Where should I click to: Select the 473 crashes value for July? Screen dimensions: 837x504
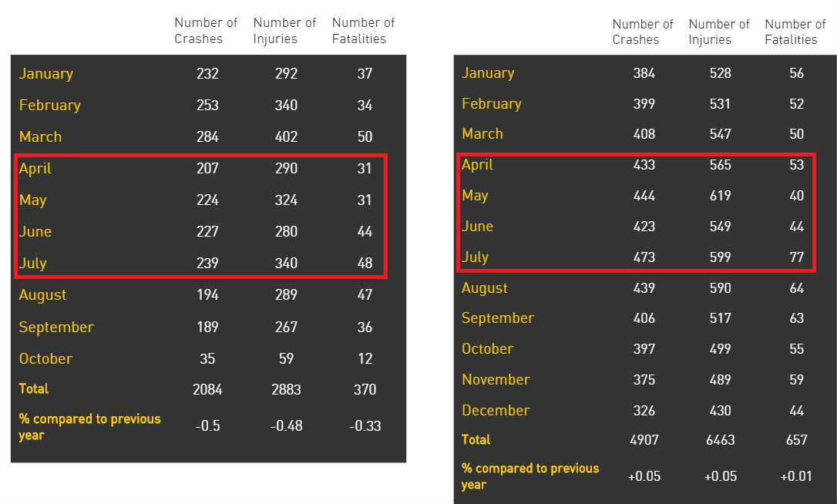tap(644, 257)
